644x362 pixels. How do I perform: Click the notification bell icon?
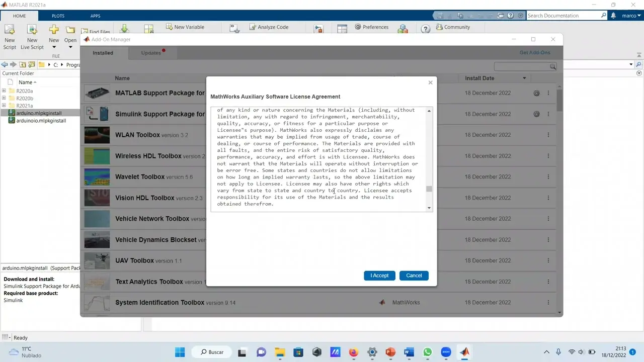[613, 16]
